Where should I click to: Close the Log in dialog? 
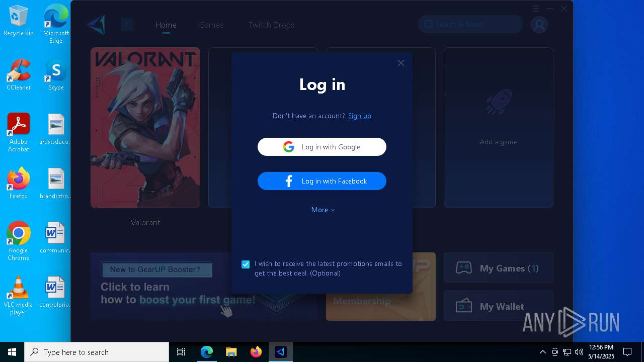click(x=400, y=63)
